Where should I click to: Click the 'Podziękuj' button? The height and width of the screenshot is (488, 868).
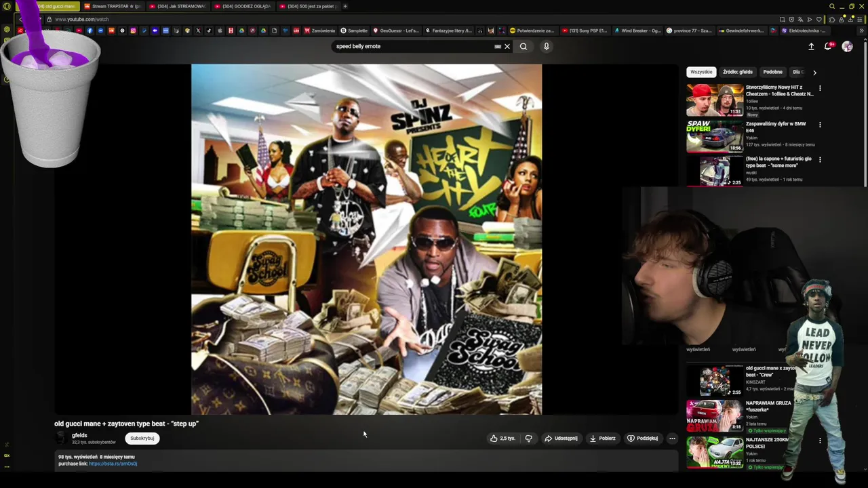pos(642,438)
